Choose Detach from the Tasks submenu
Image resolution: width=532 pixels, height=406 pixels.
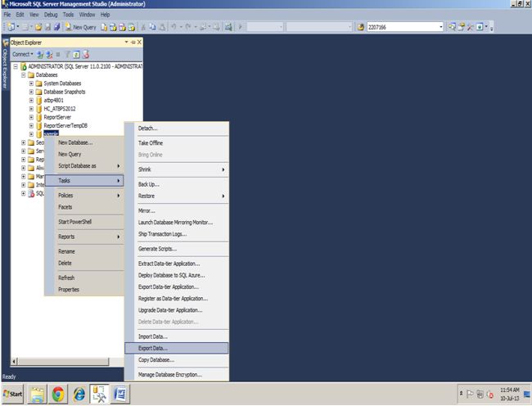click(177, 129)
